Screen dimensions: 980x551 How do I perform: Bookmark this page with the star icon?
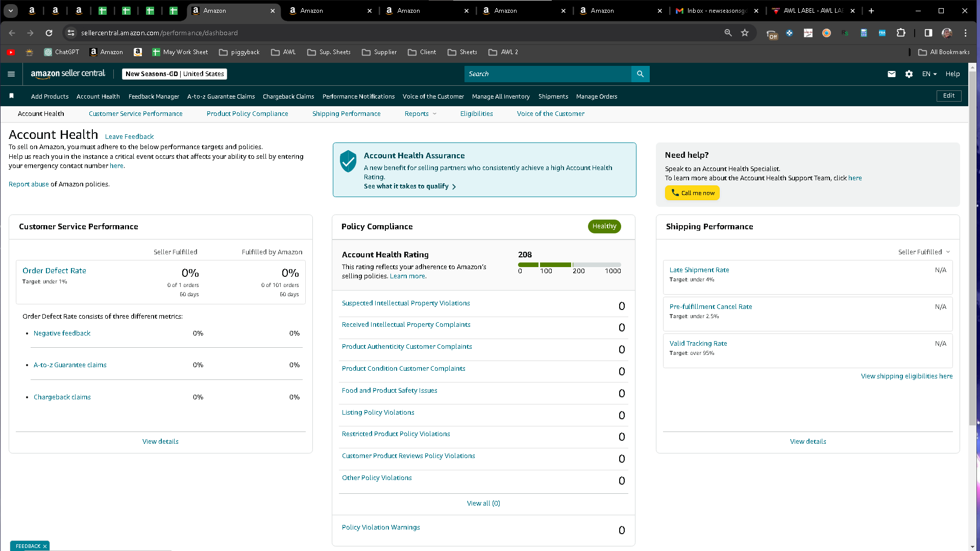745,33
